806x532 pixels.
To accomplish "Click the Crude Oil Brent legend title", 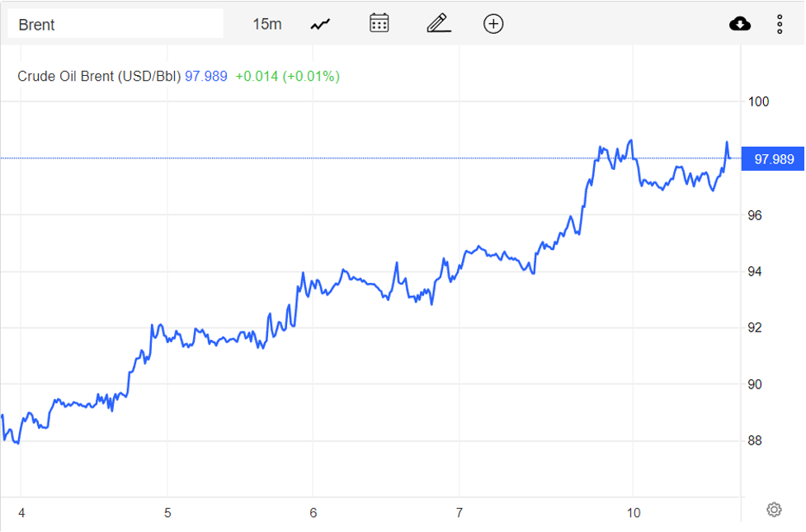I will [99, 77].
